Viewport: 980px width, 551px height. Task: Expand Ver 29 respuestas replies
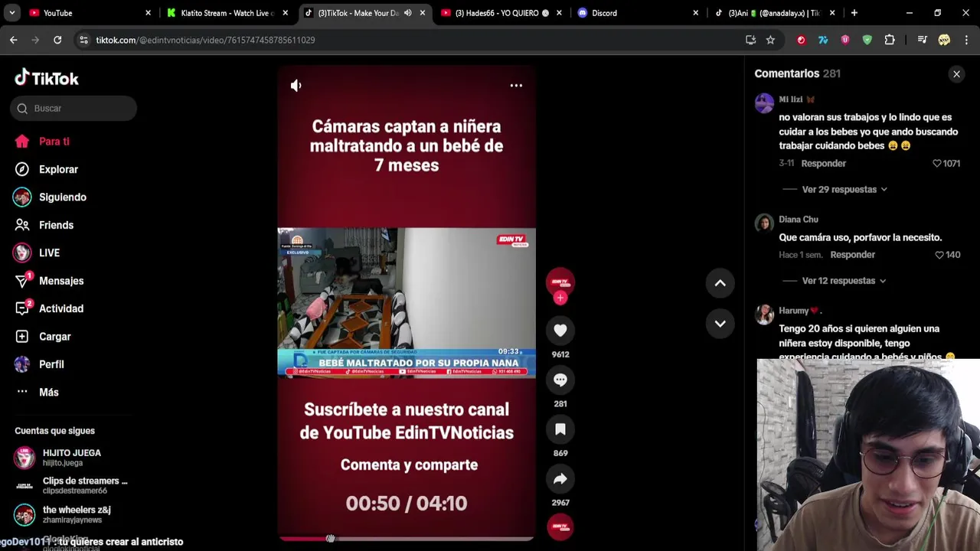[x=844, y=190]
